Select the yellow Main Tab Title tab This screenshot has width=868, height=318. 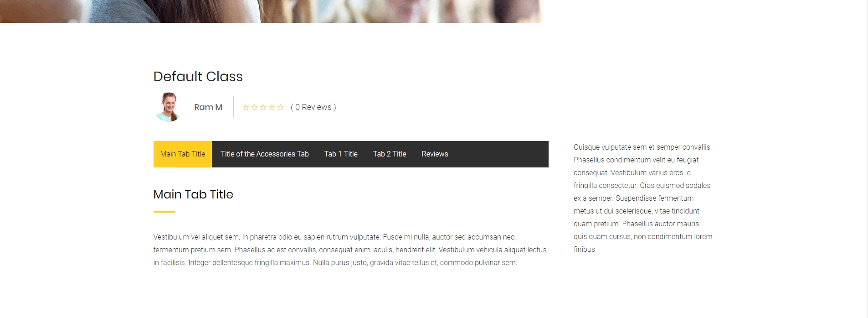pos(183,154)
